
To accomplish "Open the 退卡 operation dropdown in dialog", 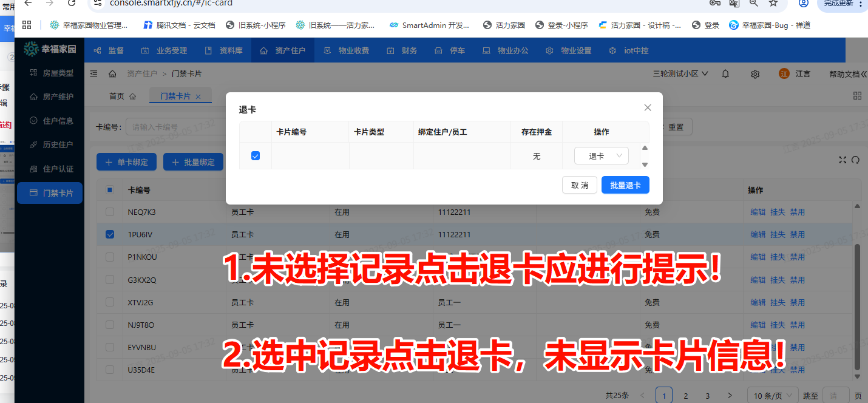I will (x=601, y=156).
